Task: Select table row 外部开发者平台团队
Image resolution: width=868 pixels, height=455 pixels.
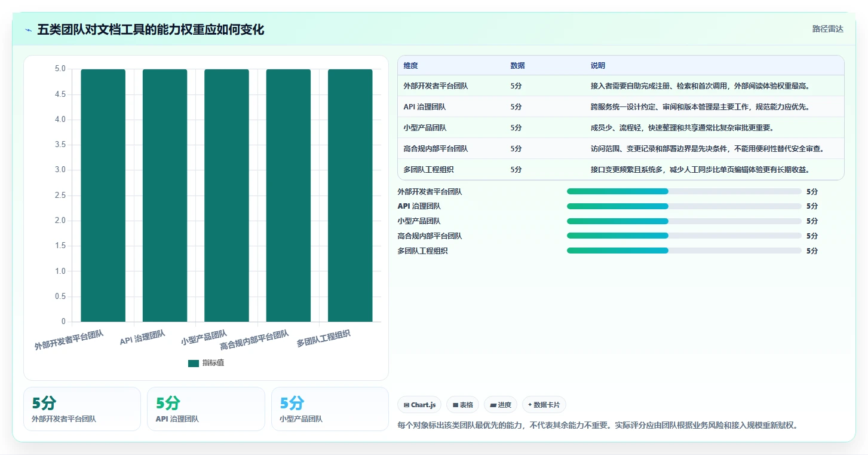Action: click(x=621, y=85)
